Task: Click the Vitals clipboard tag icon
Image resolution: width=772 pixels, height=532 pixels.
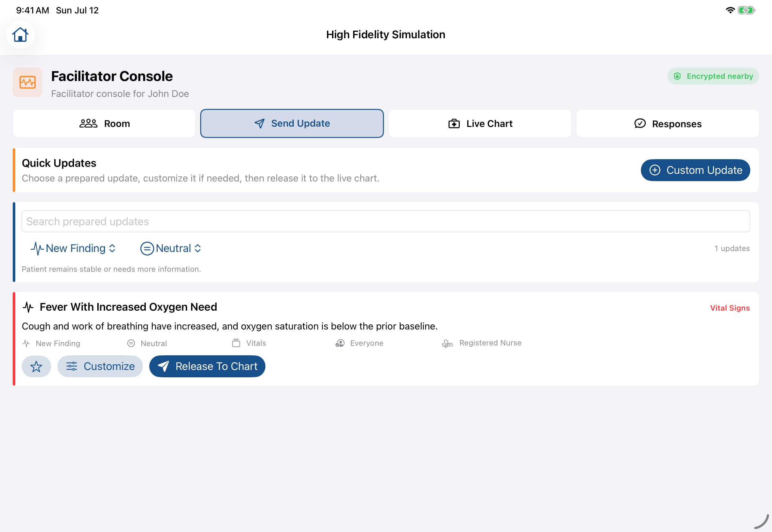Action: (236, 343)
